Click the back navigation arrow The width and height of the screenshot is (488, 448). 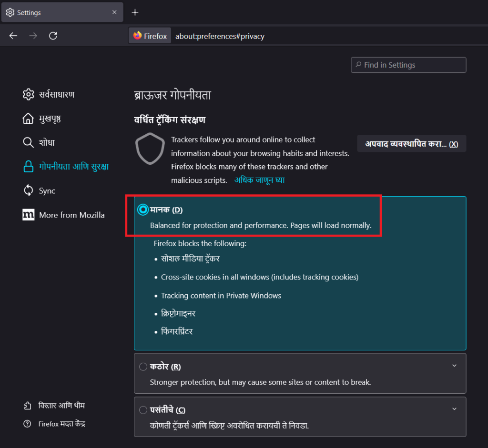(x=13, y=36)
